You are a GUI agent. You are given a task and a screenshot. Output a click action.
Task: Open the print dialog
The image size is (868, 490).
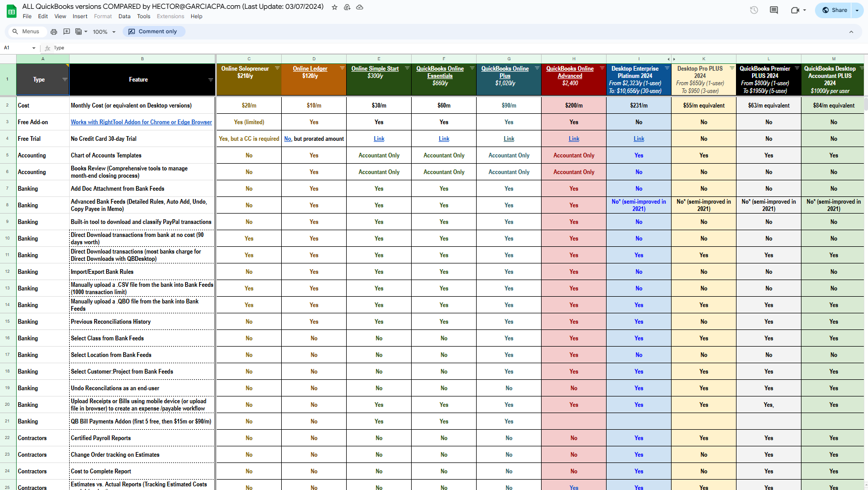54,32
